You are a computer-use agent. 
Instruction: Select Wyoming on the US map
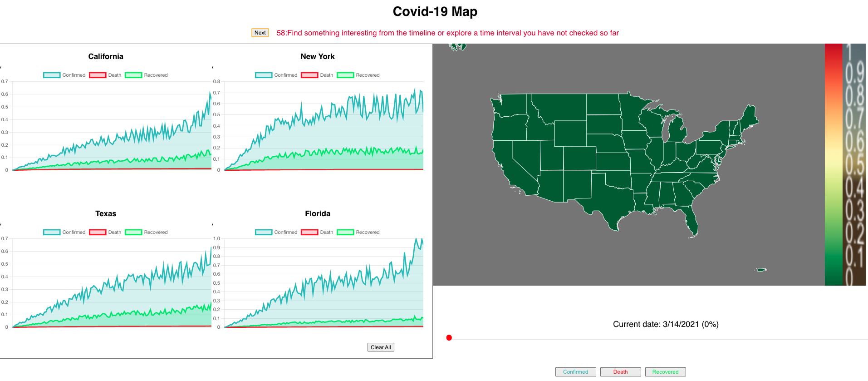pyautogui.click(x=570, y=134)
